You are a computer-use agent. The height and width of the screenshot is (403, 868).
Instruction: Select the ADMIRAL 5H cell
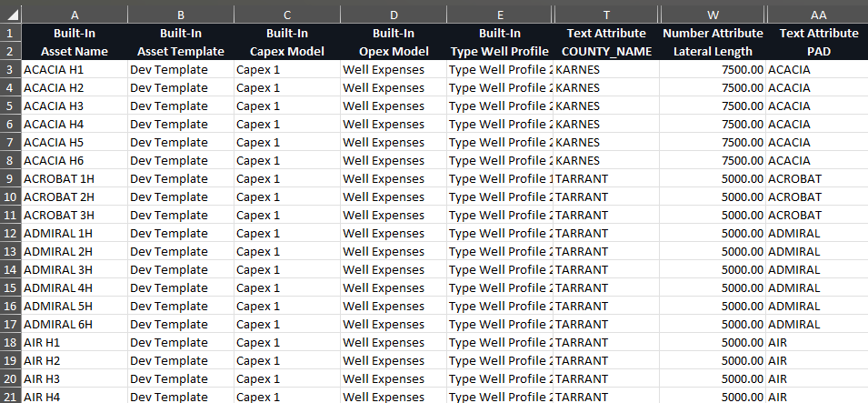click(x=75, y=306)
